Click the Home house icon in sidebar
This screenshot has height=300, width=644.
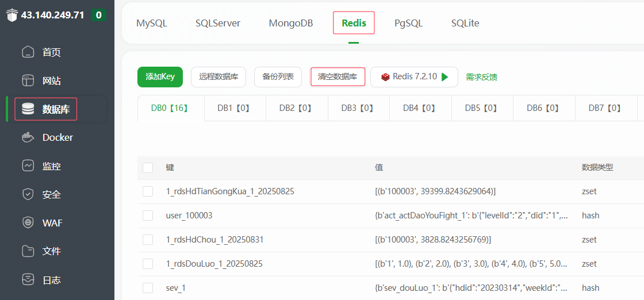(x=28, y=52)
